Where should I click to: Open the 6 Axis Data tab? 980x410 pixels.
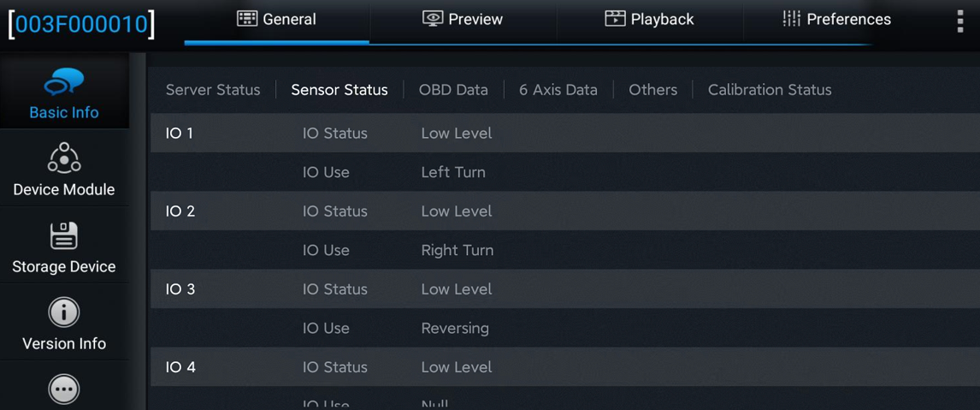coord(558,90)
